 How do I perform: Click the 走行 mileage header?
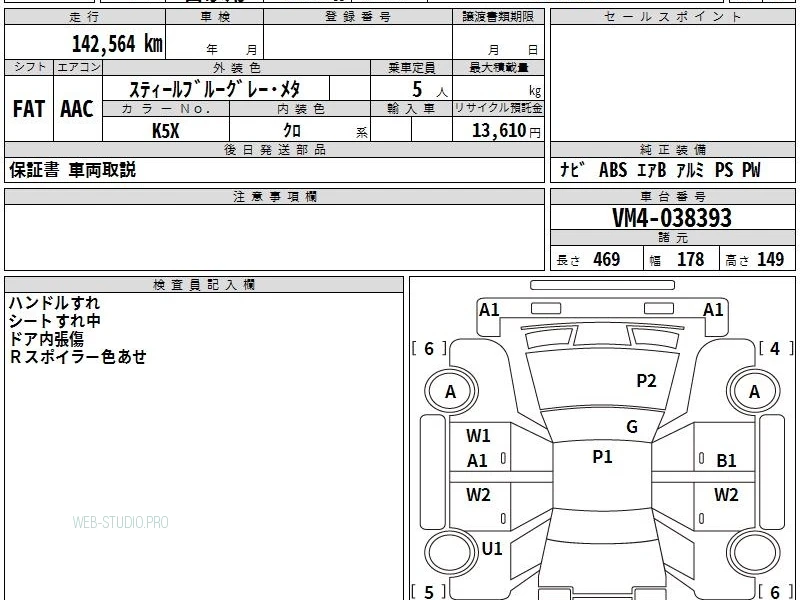(x=85, y=16)
